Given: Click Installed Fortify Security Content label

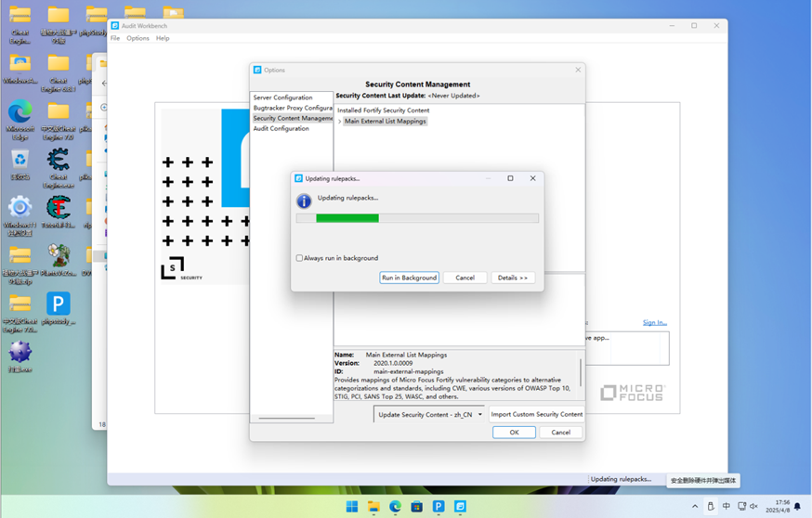Looking at the screenshot, I should 383,110.
